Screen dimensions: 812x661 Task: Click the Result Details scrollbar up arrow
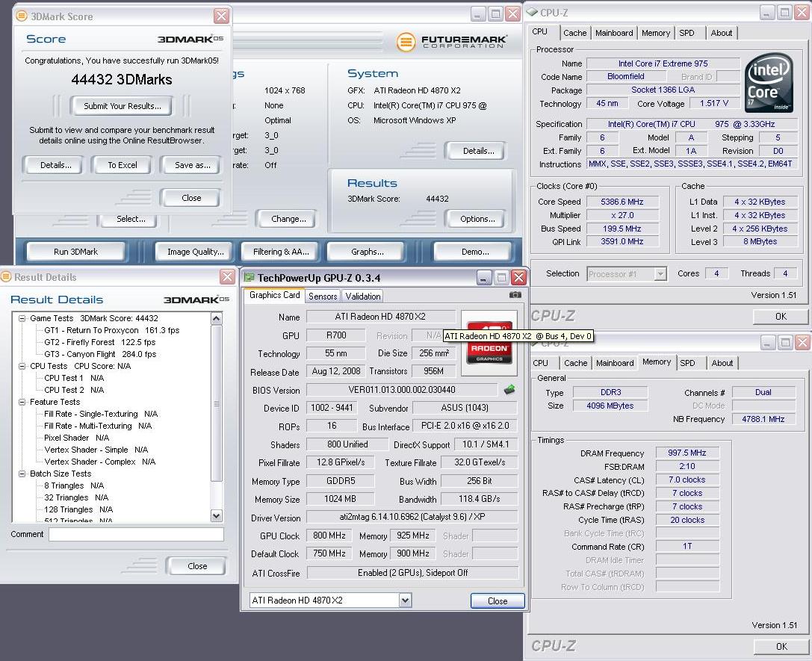(x=217, y=318)
